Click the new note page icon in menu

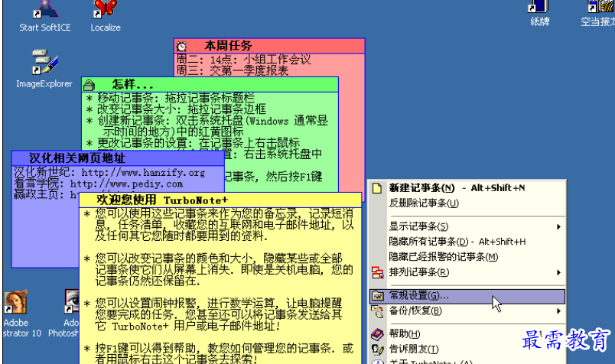pos(377,188)
